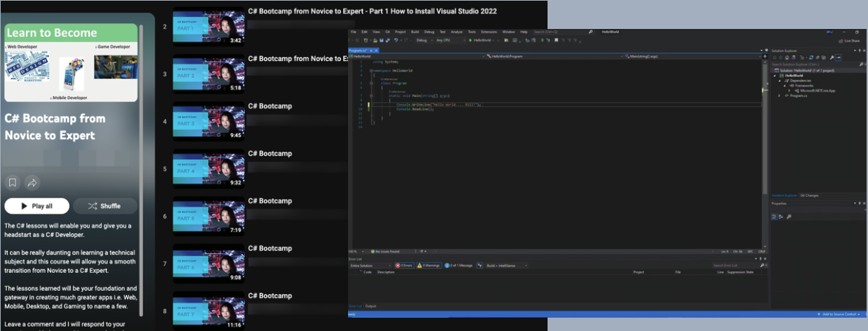Click the playlist cover image Learn to Become

click(x=71, y=63)
